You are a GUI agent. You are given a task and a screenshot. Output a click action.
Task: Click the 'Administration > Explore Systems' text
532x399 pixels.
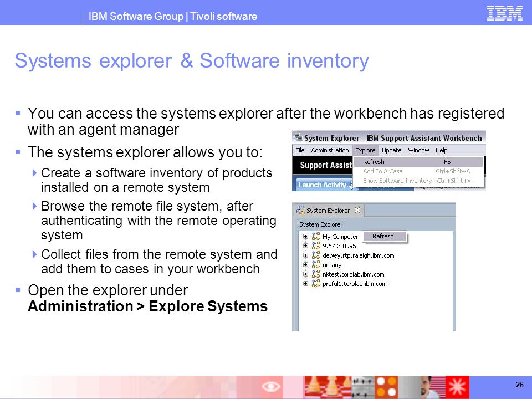point(147,306)
